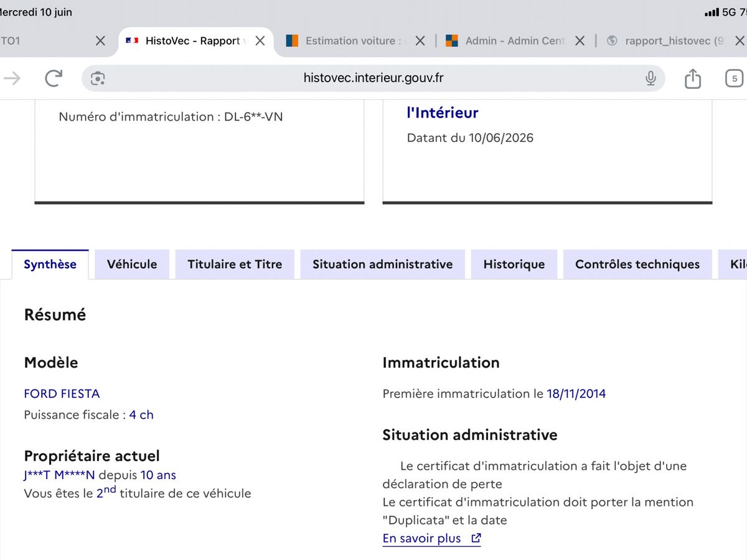747x560 pixels.
Task: Open the Situation administrative tab
Action: click(382, 264)
